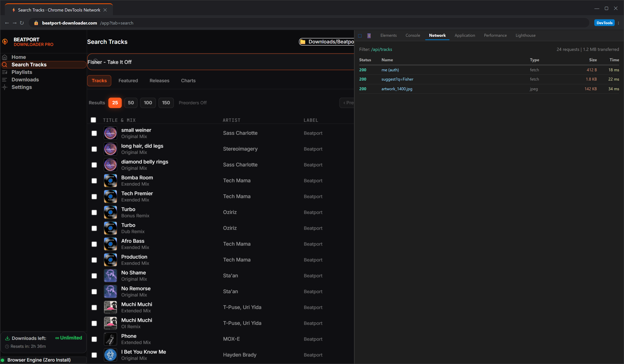Click the Downloads list icon in sidebar
The width and height of the screenshot is (624, 364).
coord(4,80)
